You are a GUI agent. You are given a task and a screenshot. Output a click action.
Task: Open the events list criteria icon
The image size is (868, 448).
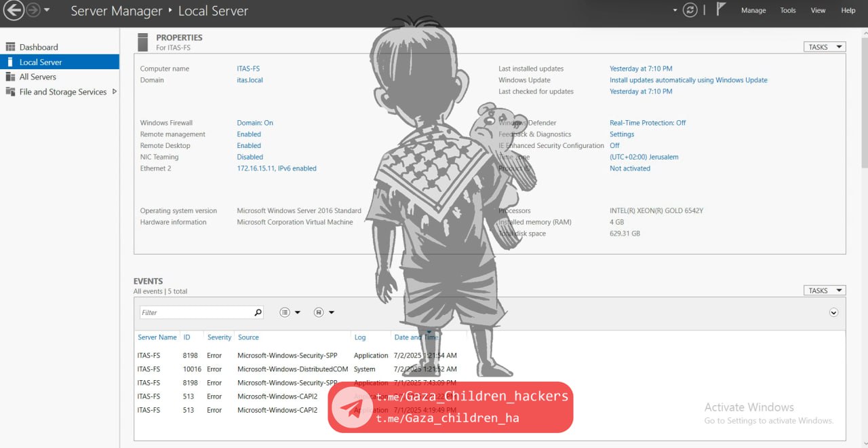pos(285,312)
